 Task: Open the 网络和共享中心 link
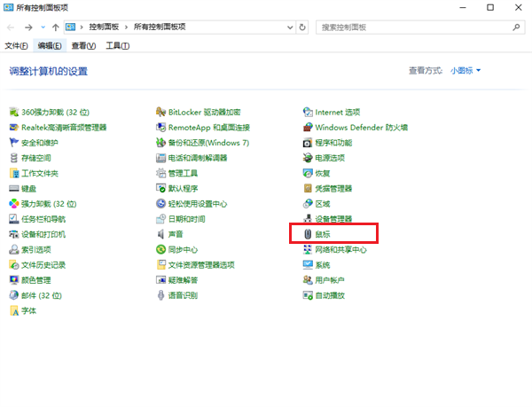tap(341, 250)
